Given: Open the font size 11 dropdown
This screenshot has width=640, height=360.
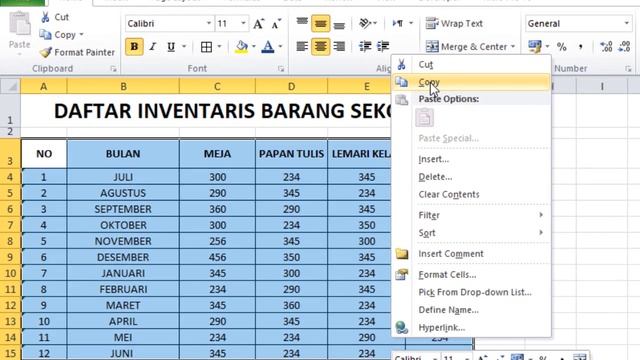Looking at the screenshot, I should [243, 24].
